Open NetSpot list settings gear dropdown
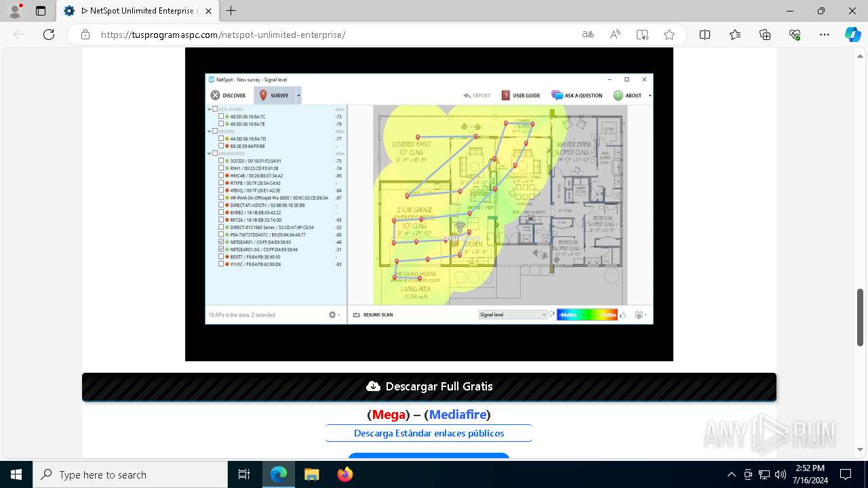 [x=334, y=314]
